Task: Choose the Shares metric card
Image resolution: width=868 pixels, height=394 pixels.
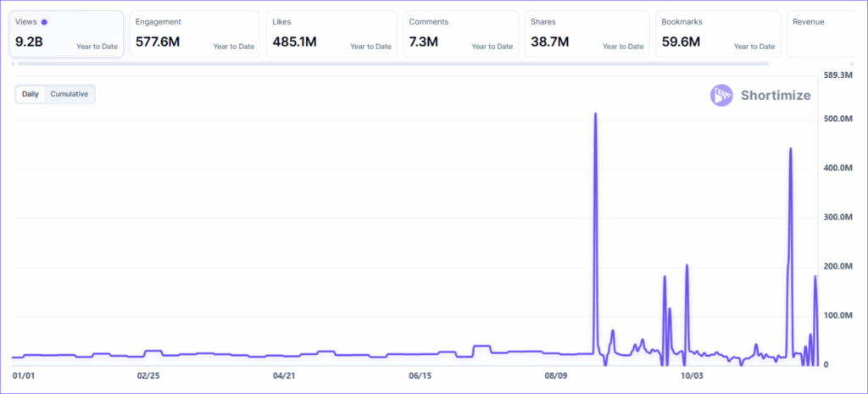Action: click(x=587, y=34)
